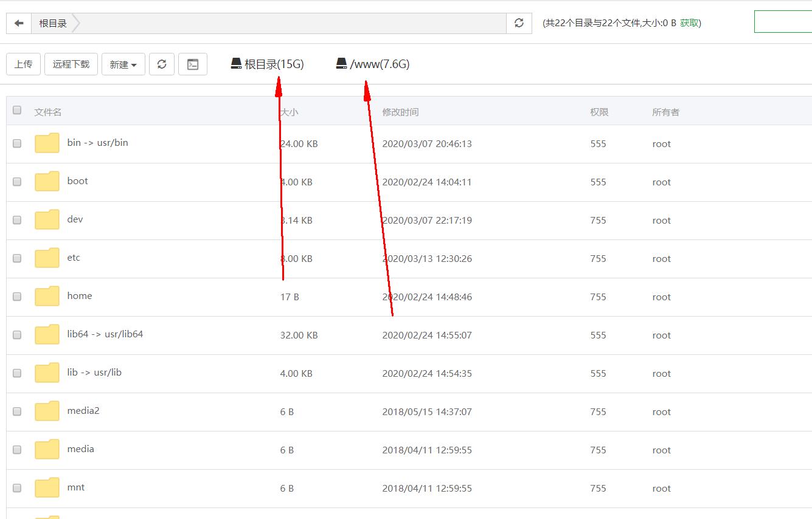The width and height of the screenshot is (812, 519).
Task: Click the back arrow navigation icon
Action: [19, 23]
